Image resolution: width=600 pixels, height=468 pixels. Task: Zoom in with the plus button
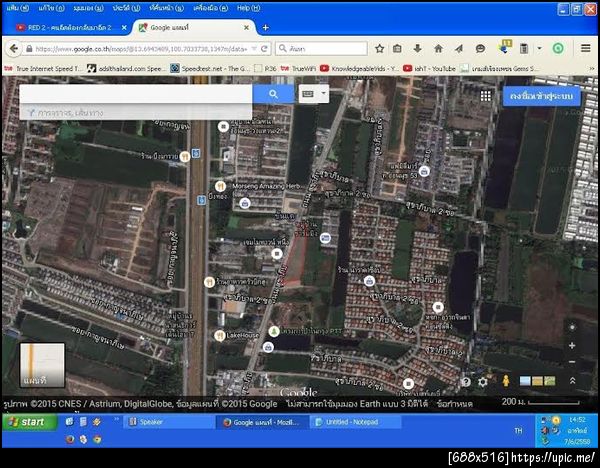(x=572, y=346)
